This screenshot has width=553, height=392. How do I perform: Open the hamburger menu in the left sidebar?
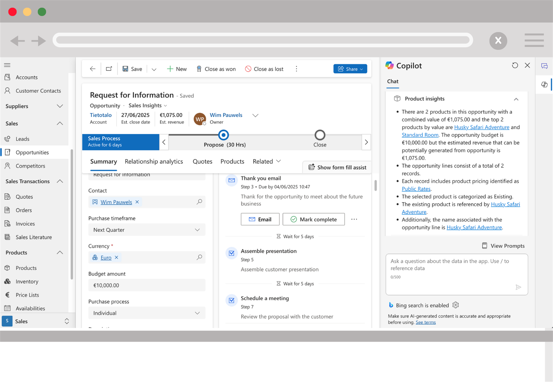point(7,65)
